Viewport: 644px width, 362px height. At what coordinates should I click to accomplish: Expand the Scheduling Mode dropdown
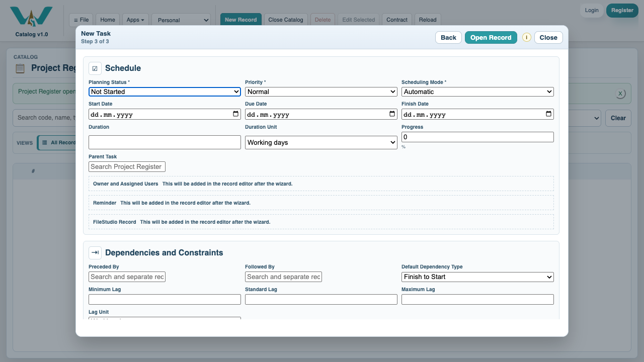click(477, 92)
